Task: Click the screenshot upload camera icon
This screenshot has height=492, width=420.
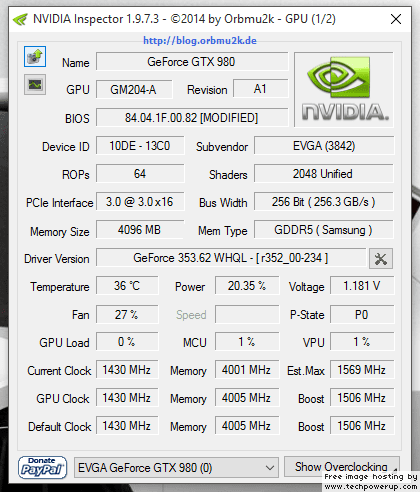Action: (35, 56)
